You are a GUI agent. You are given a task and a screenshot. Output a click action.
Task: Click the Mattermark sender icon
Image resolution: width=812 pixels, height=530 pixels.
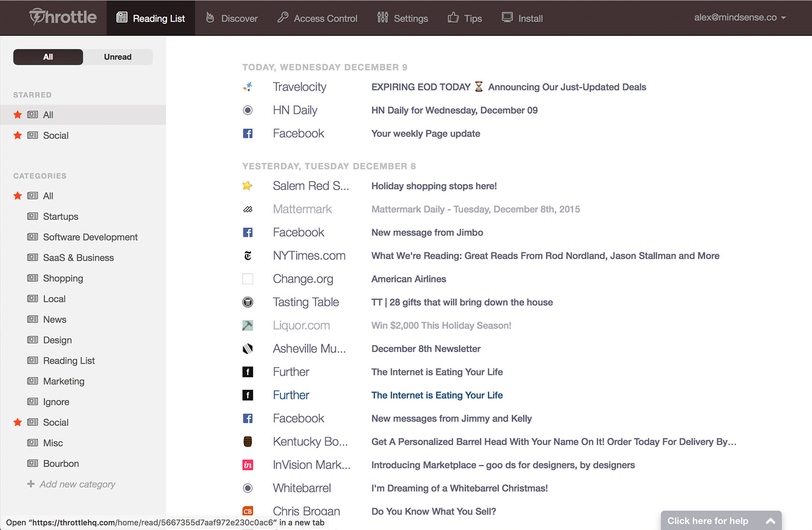247,209
